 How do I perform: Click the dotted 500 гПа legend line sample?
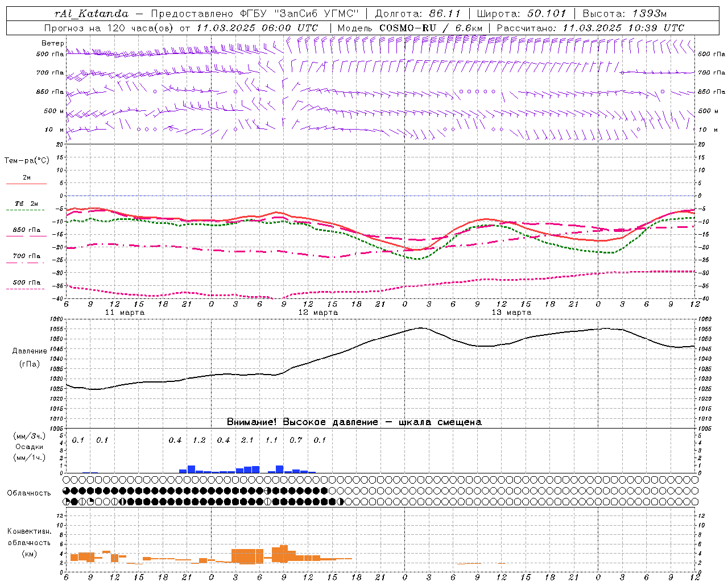(x=26, y=289)
